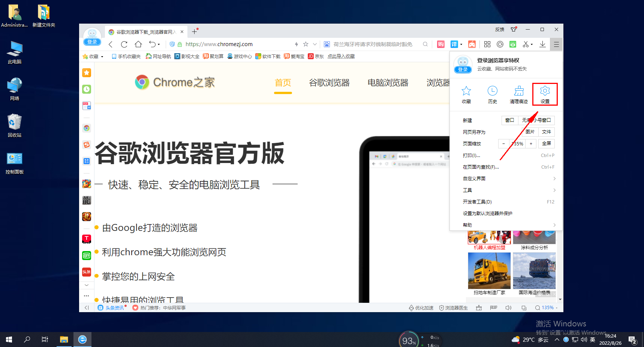
Task: Open new tab with plus button
Action: [194, 32]
